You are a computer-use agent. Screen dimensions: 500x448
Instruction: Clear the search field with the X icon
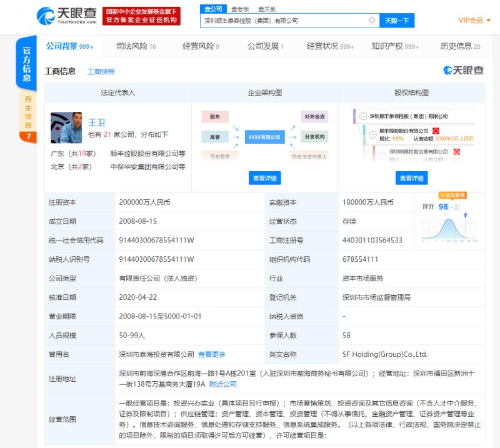point(372,21)
